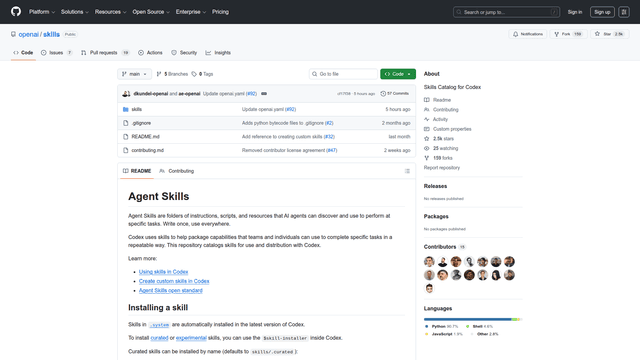This screenshot has height=360, width=640.
Task: View the 5 Branches link
Action: [x=172, y=74]
